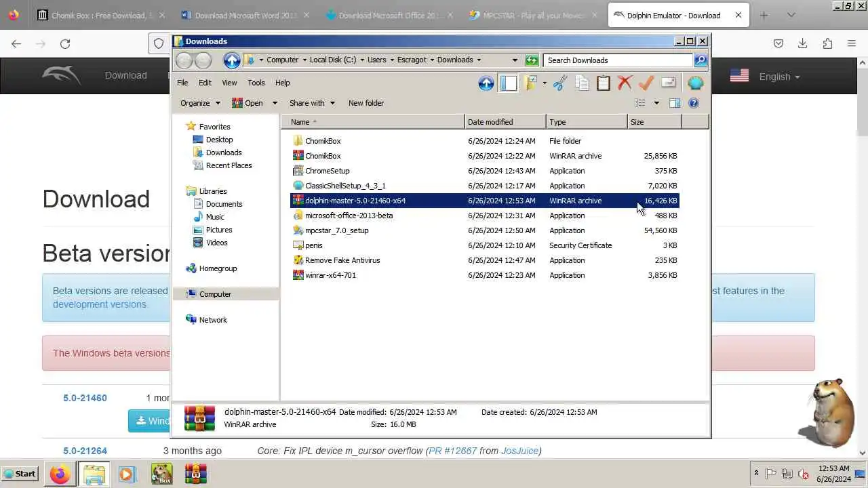Open the Edit menu
Screen dimensions: 868x488
point(205,83)
